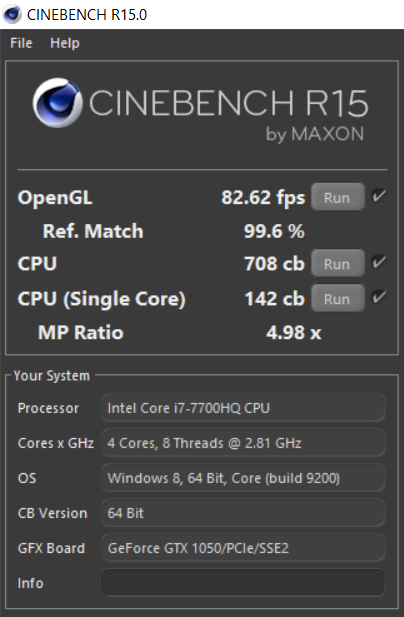Viewport: 404px width, 617px height.
Task: Click the OS field showing Windows 8
Action: (x=243, y=478)
